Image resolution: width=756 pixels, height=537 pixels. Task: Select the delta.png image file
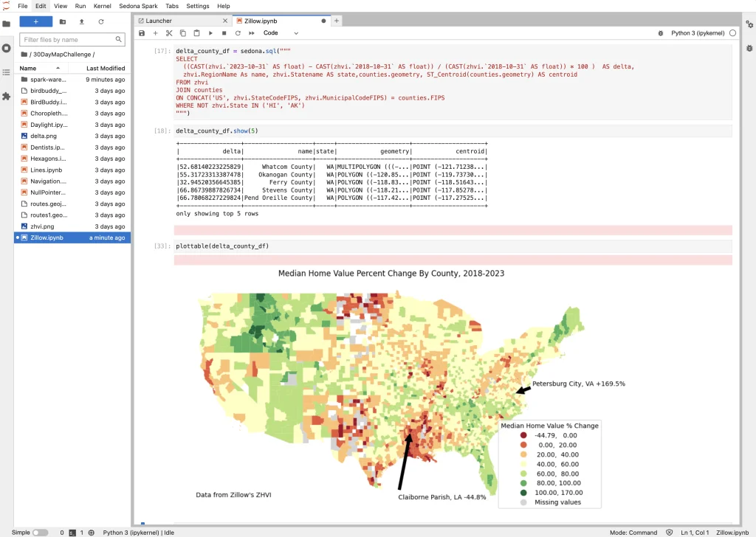coord(72,136)
